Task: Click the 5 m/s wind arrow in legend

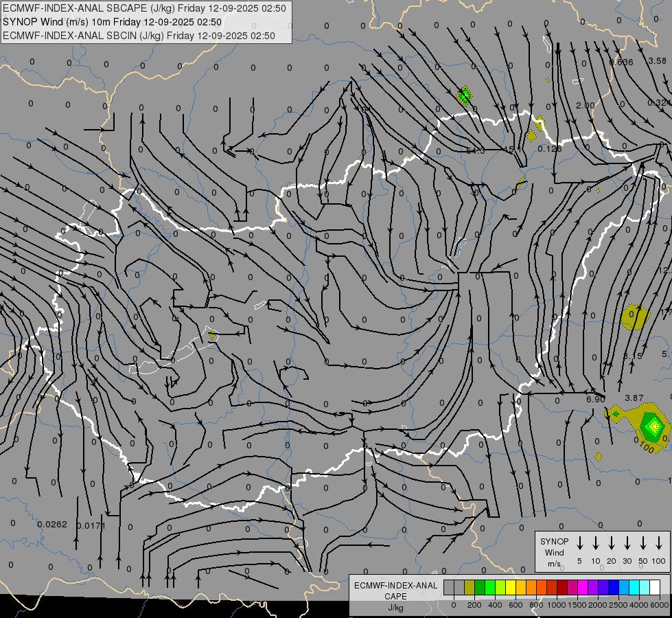Action: coord(580,543)
